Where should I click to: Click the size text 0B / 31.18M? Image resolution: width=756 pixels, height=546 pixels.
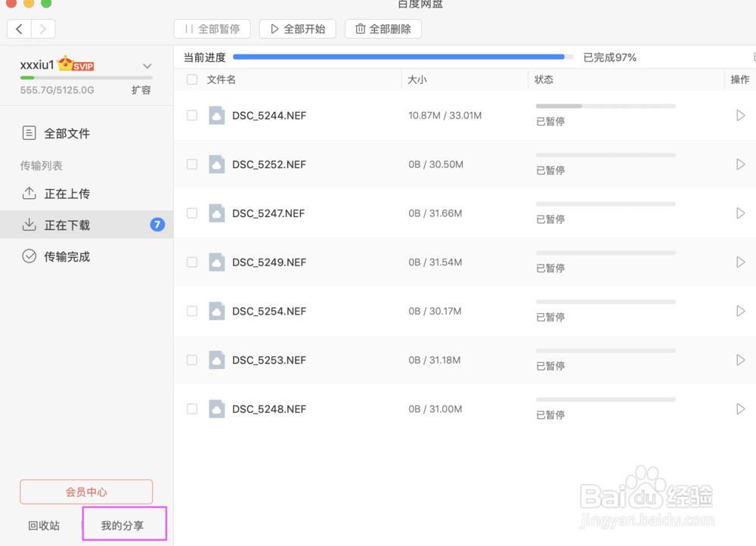pos(435,360)
